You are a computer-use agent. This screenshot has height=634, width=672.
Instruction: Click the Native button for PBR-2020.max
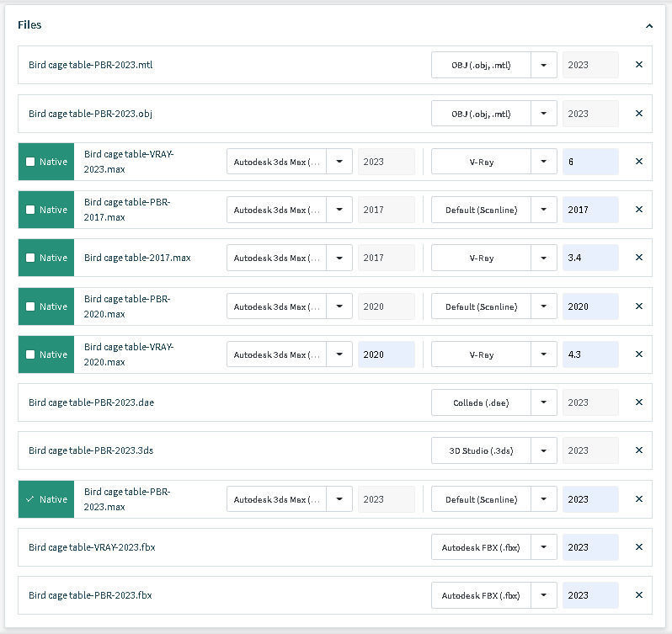[46, 306]
